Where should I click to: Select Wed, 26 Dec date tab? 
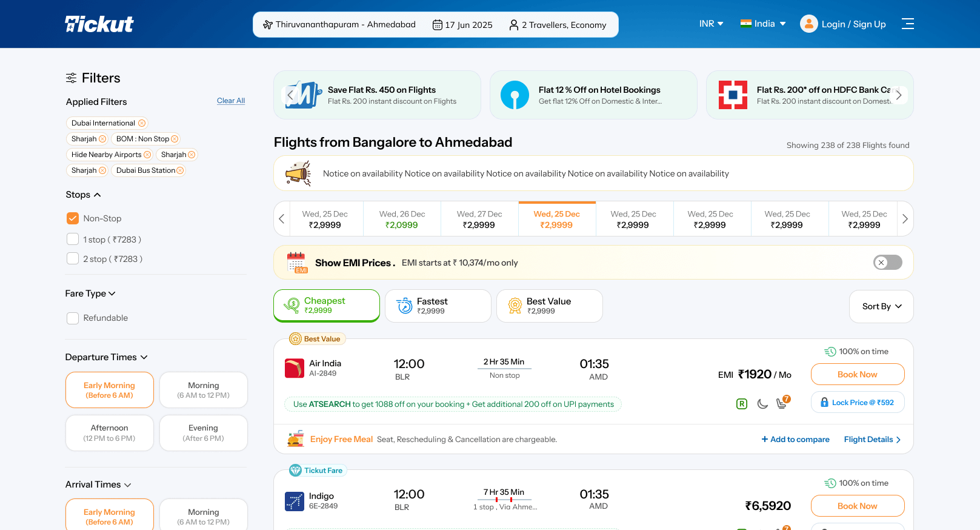click(x=402, y=219)
